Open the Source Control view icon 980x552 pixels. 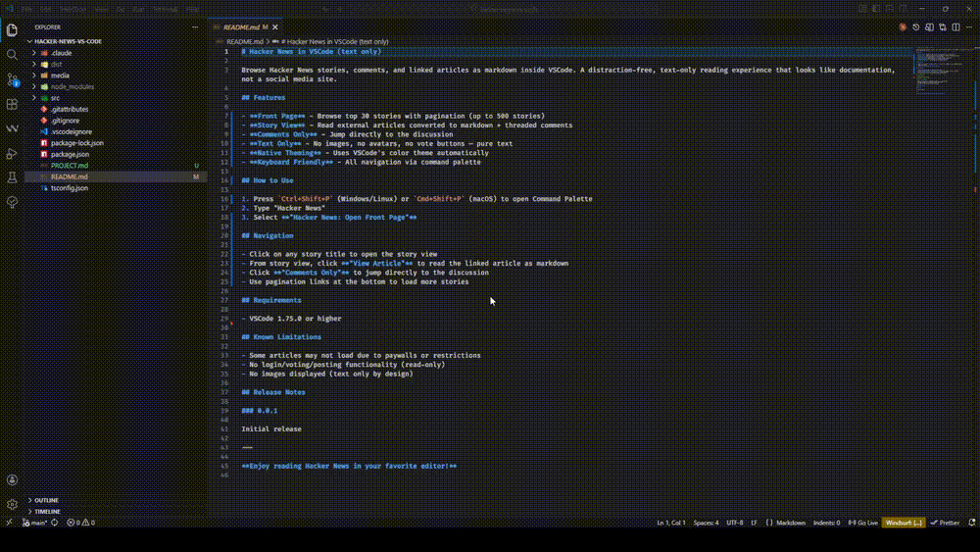point(12,79)
